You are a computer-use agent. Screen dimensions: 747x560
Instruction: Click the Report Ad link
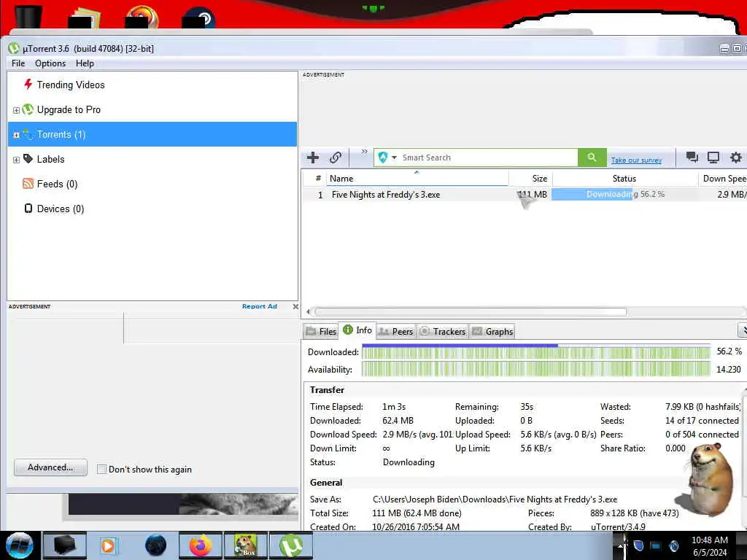coord(259,306)
